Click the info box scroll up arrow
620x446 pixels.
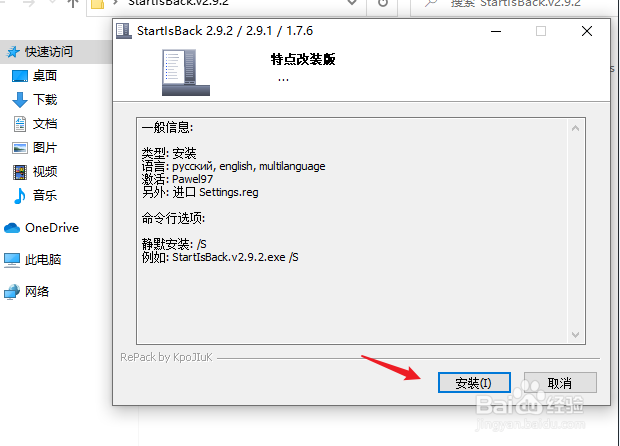[576, 128]
